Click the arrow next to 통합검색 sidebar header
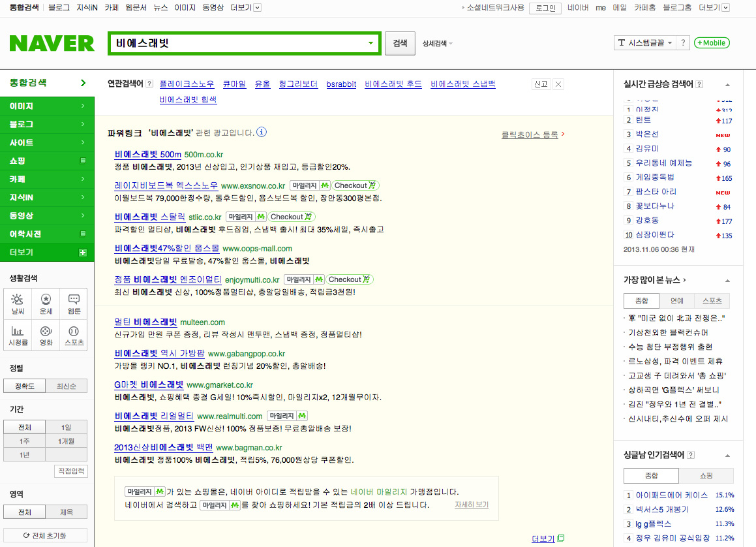Image resolution: width=756 pixels, height=547 pixels. (x=83, y=83)
